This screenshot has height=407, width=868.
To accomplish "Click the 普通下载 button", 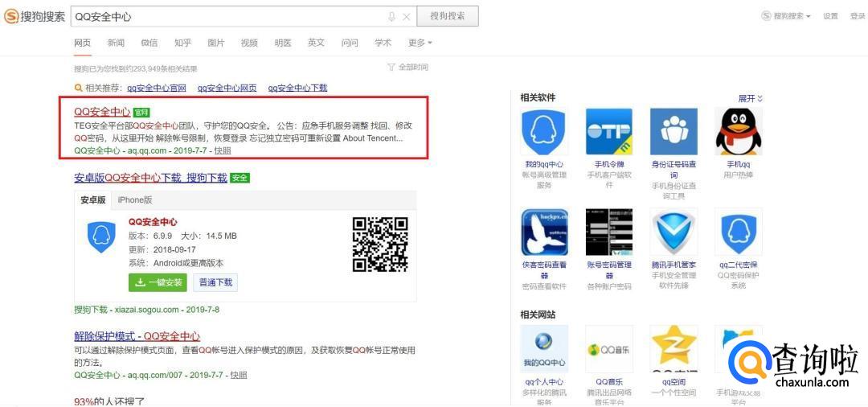I will click(x=215, y=282).
